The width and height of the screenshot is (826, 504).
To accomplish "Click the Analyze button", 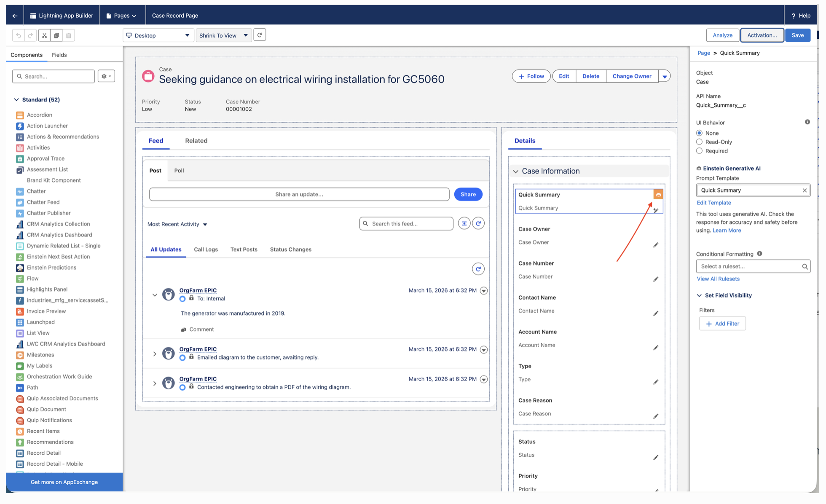I will [x=723, y=35].
